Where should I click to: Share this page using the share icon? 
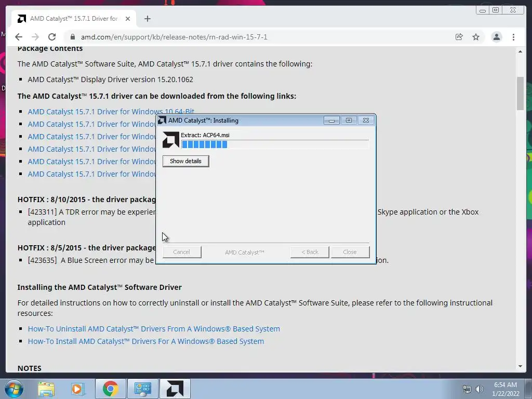pos(459,37)
